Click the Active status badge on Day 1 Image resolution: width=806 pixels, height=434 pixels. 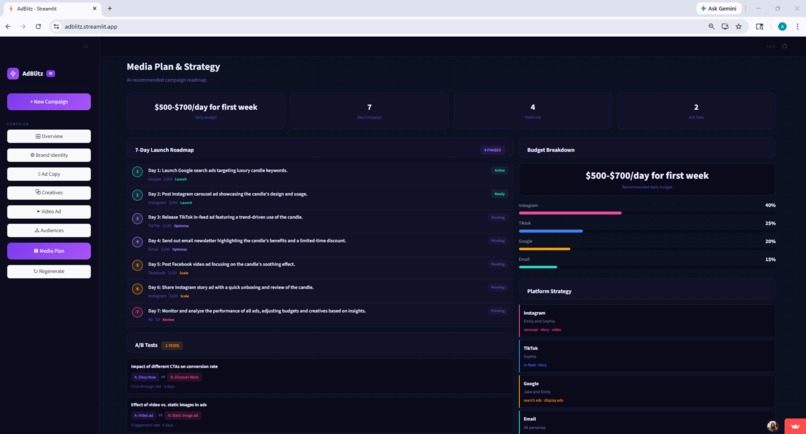point(500,170)
